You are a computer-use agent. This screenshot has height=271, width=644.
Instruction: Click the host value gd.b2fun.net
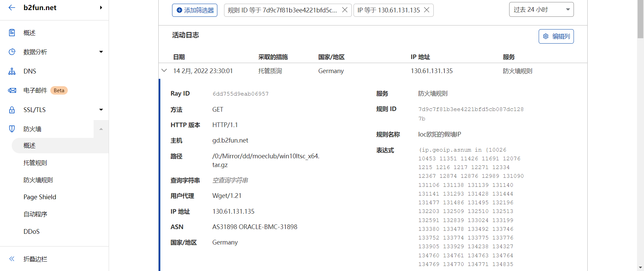230,140
